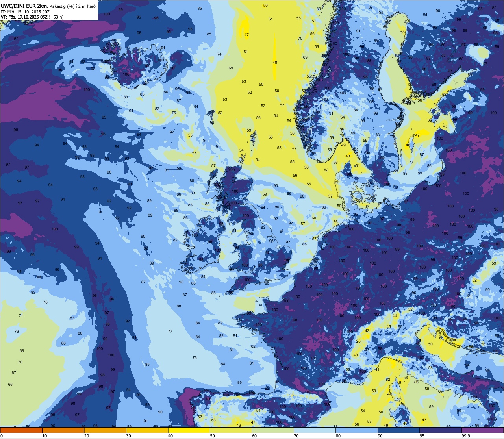Screen dimensions: 504x439
Task: Click the purple legend swatch above 99.9
Action: 482,430
